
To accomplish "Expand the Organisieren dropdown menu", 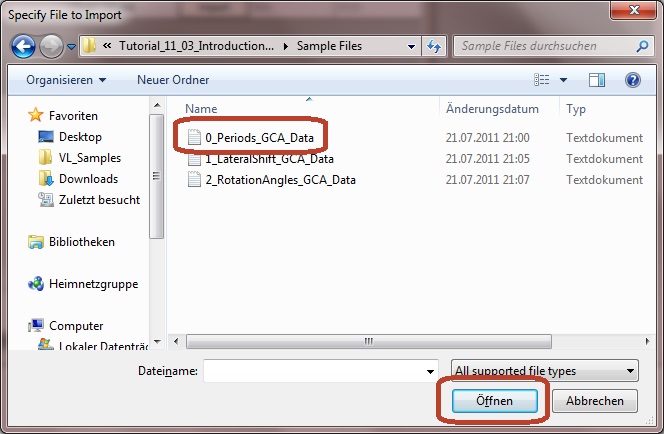I will pyautogui.click(x=66, y=80).
